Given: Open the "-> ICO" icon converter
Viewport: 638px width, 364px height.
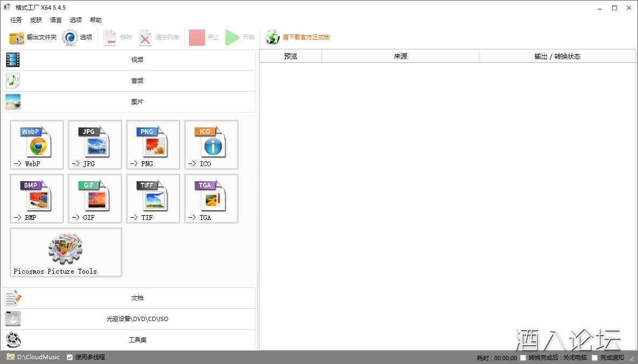Looking at the screenshot, I should 211,145.
